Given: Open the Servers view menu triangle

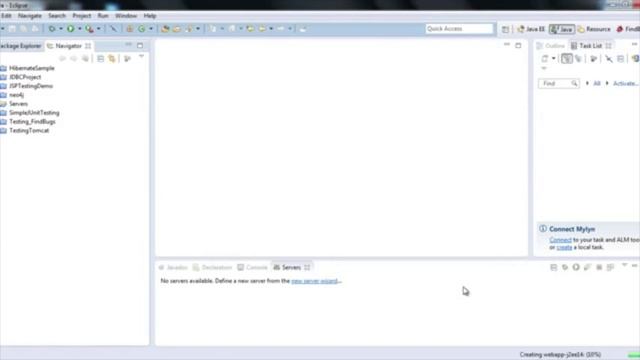Looking at the screenshot, I should tap(624, 265).
